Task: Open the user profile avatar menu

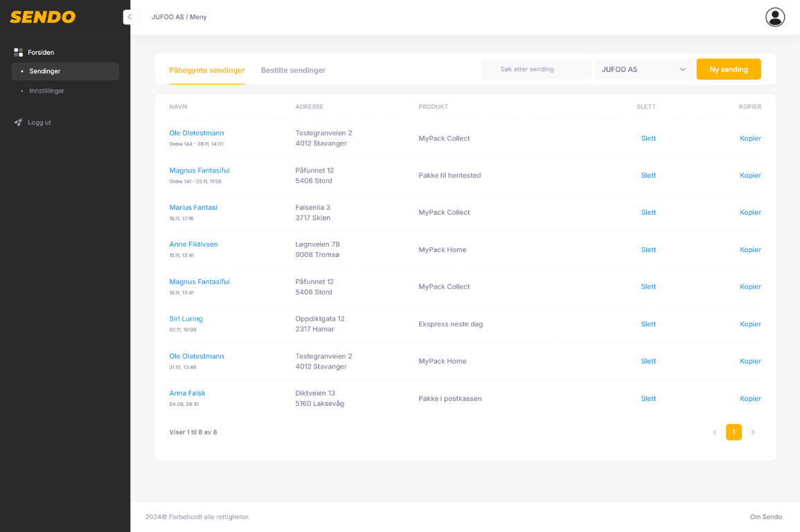Action: coord(774,17)
